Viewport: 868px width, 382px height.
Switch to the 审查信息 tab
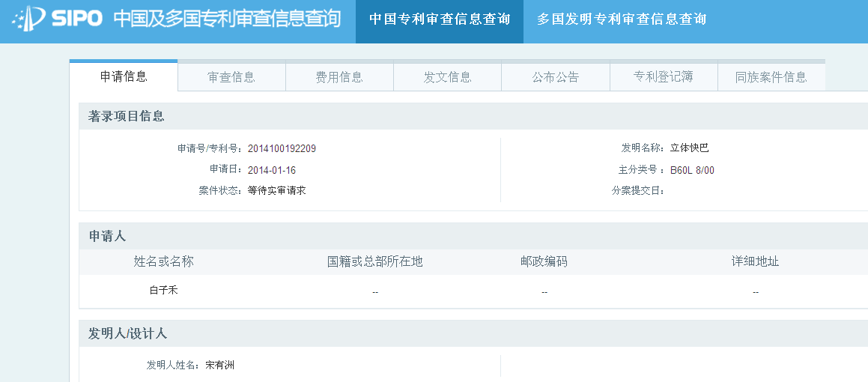pyautogui.click(x=231, y=77)
